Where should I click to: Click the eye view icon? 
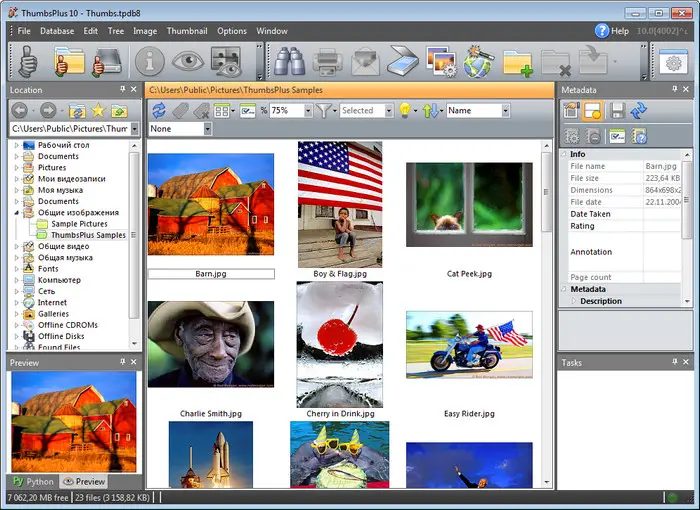[188, 61]
